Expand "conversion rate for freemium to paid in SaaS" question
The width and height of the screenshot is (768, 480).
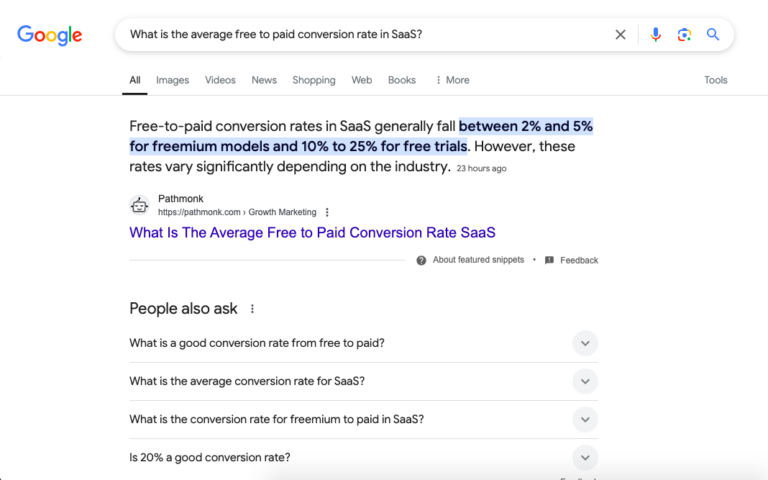click(x=585, y=419)
